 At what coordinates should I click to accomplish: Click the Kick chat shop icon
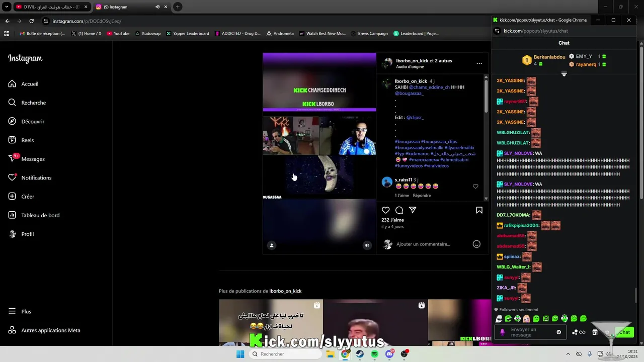(595, 332)
